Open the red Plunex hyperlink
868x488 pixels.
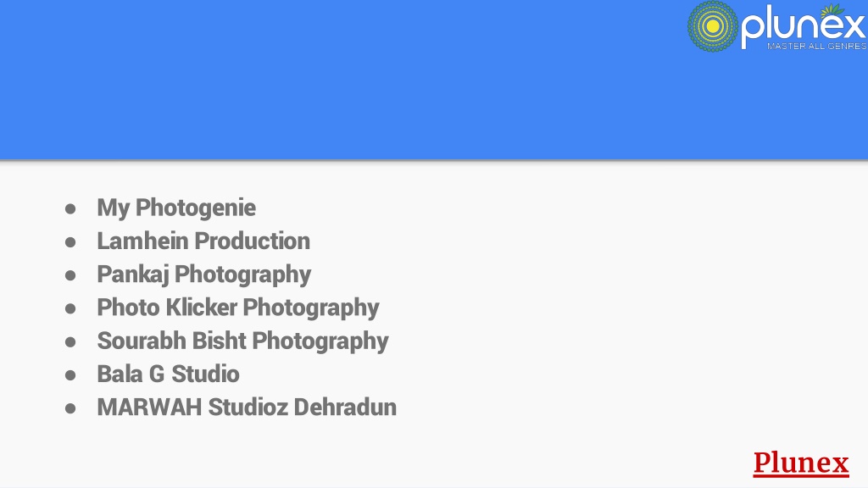(801, 463)
